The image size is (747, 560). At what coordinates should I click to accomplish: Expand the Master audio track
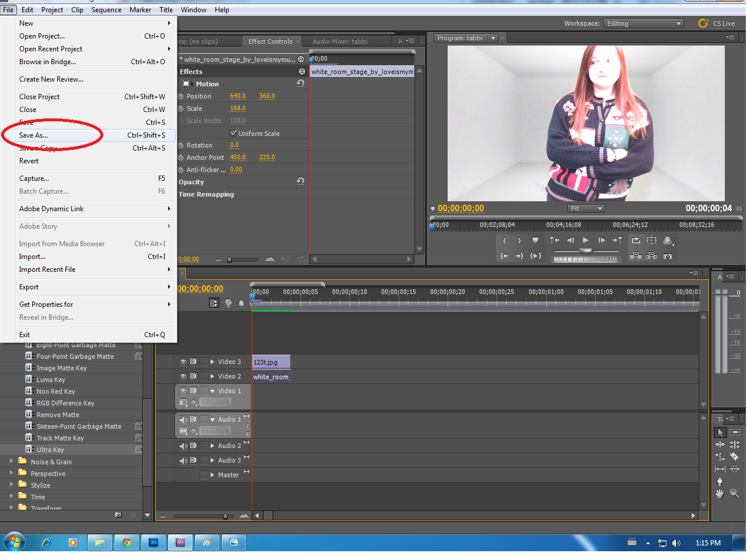212,475
